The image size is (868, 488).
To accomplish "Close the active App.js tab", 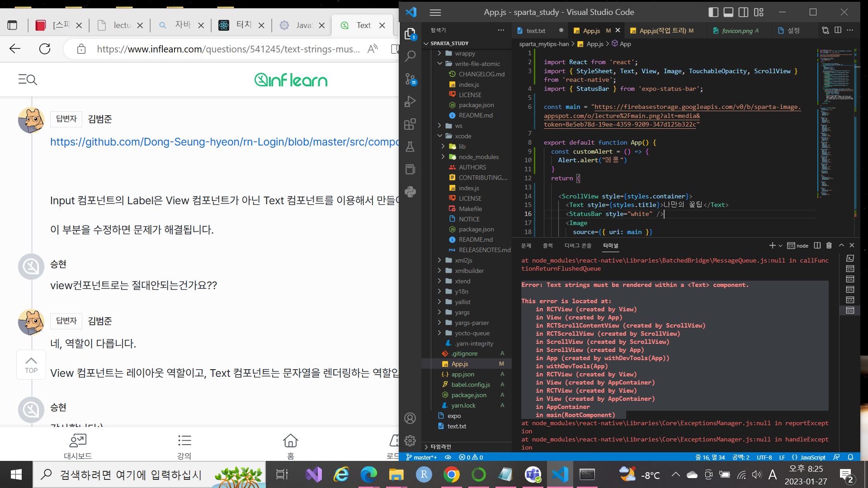I will click(618, 30).
